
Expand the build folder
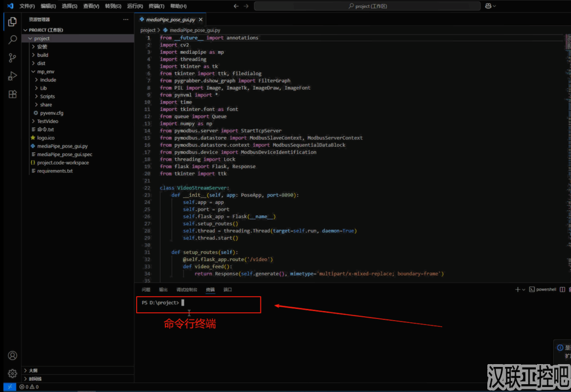(42, 55)
